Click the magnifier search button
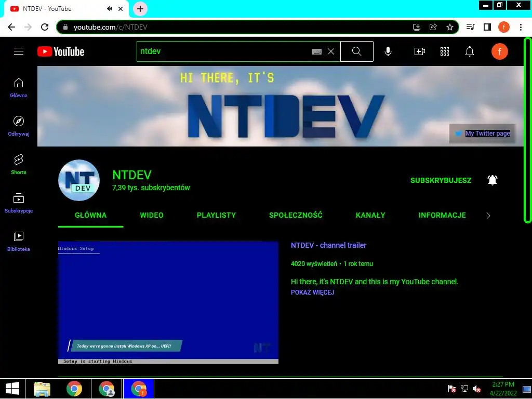This screenshot has height=399, width=532. (x=356, y=51)
